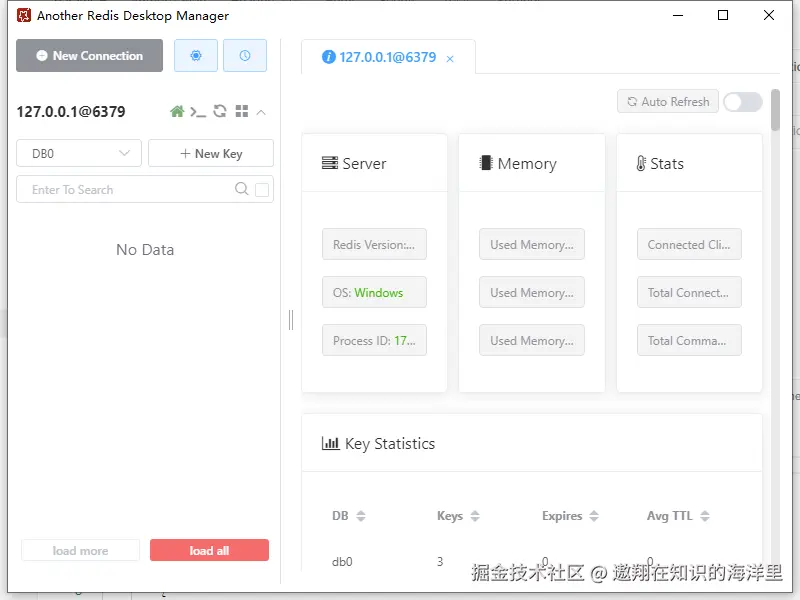Image resolution: width=800 pixels, height=600 pixels.
Task: Open the connection grid menu icon
Action: pos(242,111)
